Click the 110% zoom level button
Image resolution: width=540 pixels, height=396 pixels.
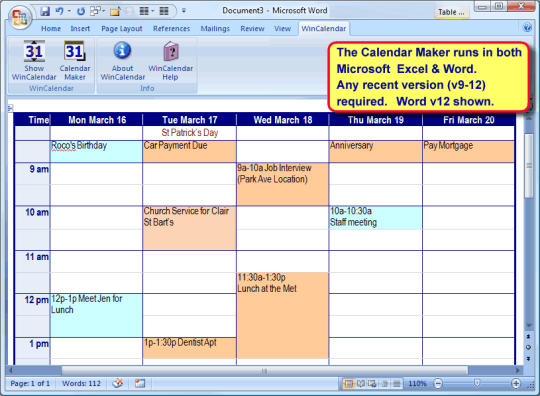coord(417,383)
